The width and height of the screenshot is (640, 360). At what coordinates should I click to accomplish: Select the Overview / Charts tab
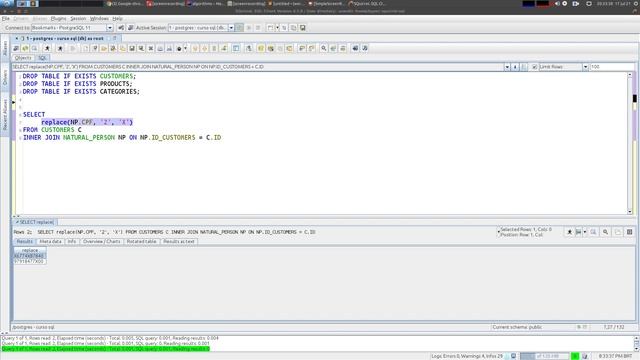coord(102,242)
